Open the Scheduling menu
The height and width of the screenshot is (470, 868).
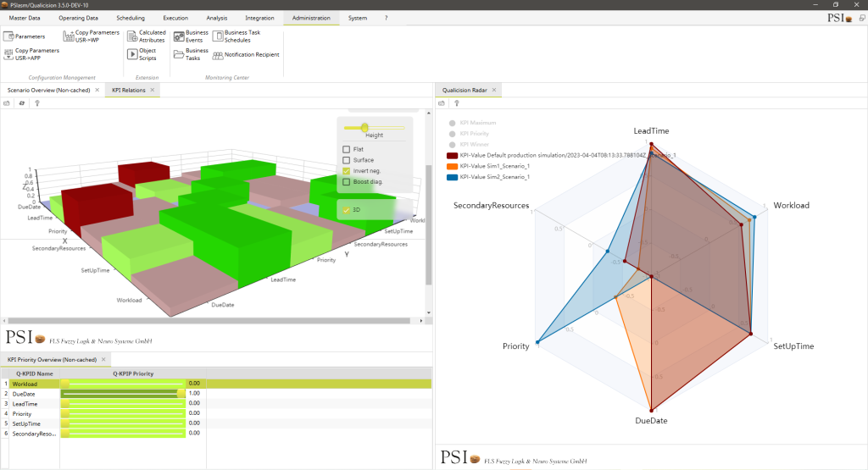click(x=131, y=19)
